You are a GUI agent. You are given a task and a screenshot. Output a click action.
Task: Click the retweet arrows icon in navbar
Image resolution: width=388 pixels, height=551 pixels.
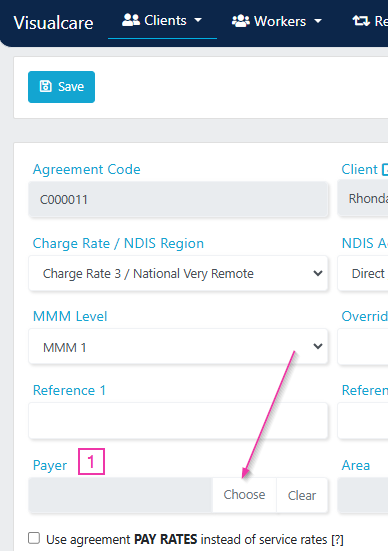(x=361, y=21)
